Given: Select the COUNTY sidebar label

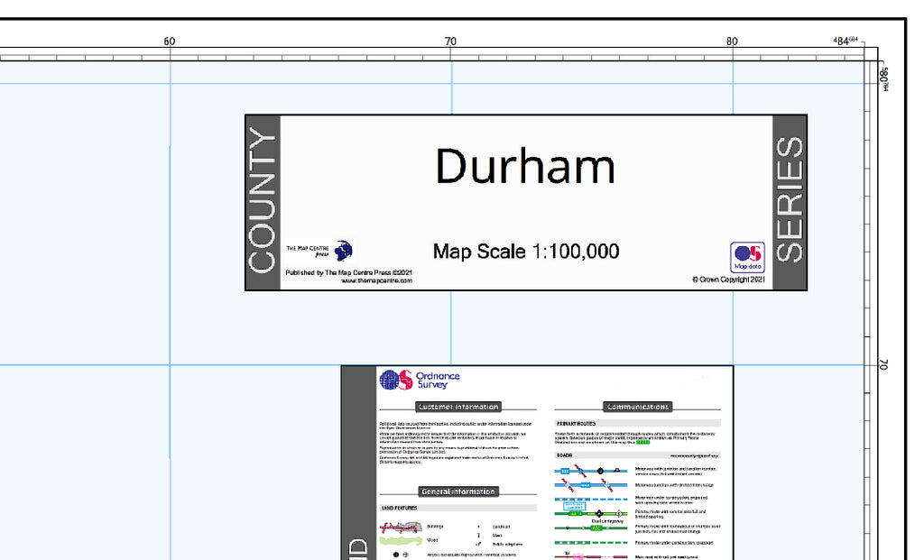Looking at the screenshot, I should pos(263,203).
